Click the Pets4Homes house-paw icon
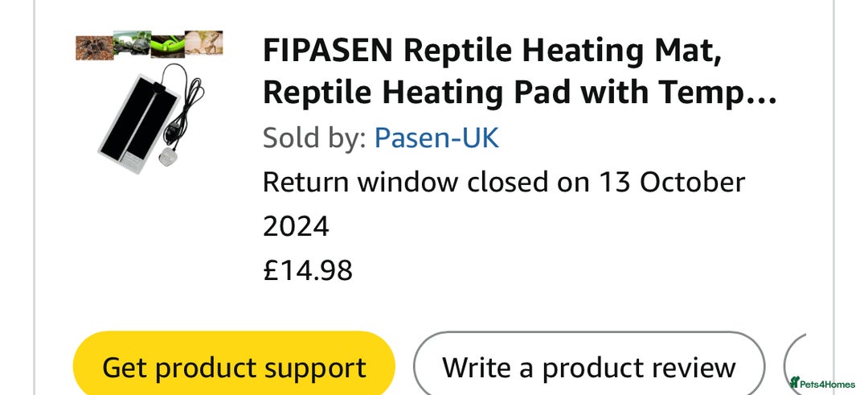 794,381
